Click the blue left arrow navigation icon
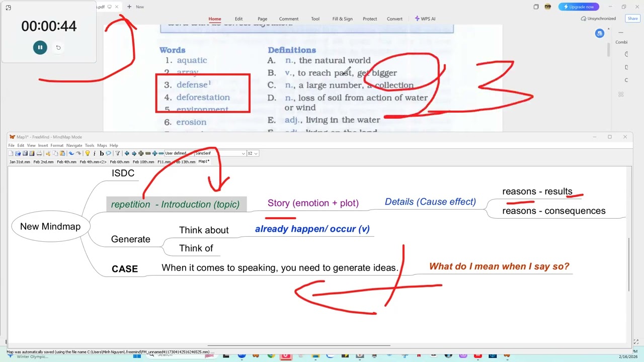Screen dimensions: 644x362 pyautogui.click(x=127, y=153)
